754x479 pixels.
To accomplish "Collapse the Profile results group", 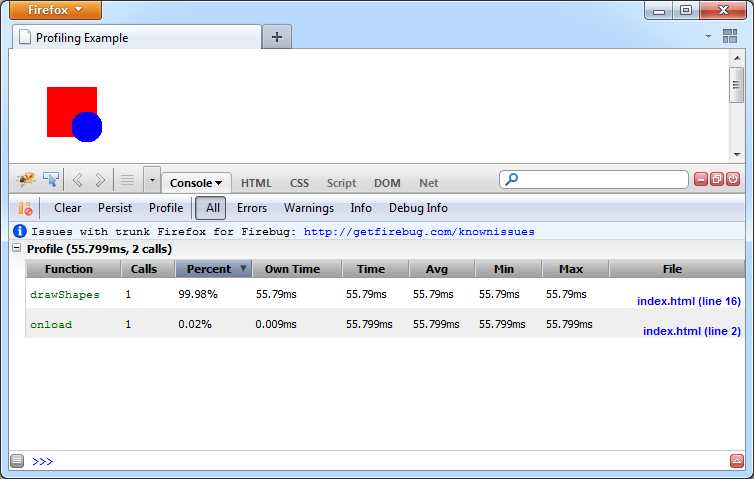I will coord(17,248).
